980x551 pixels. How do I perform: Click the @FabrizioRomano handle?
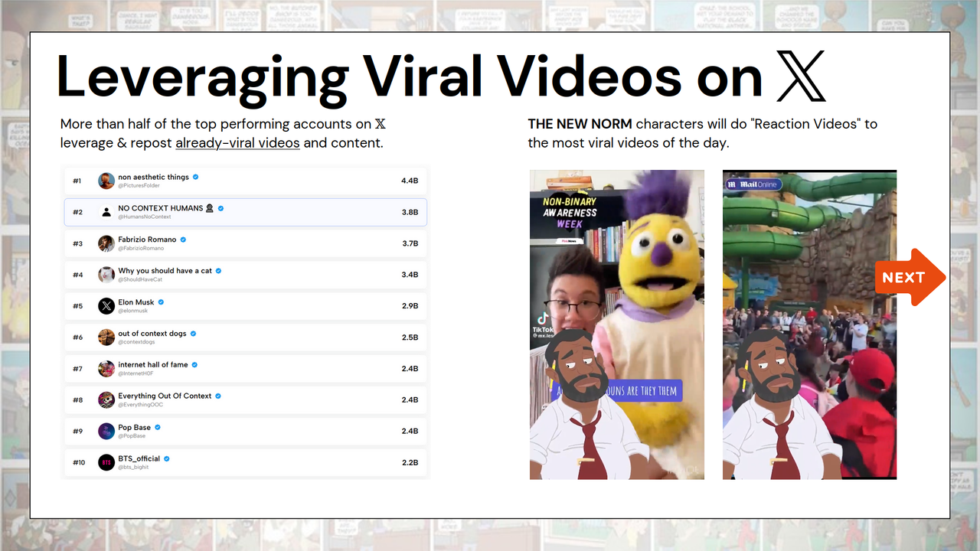[141, 249]
